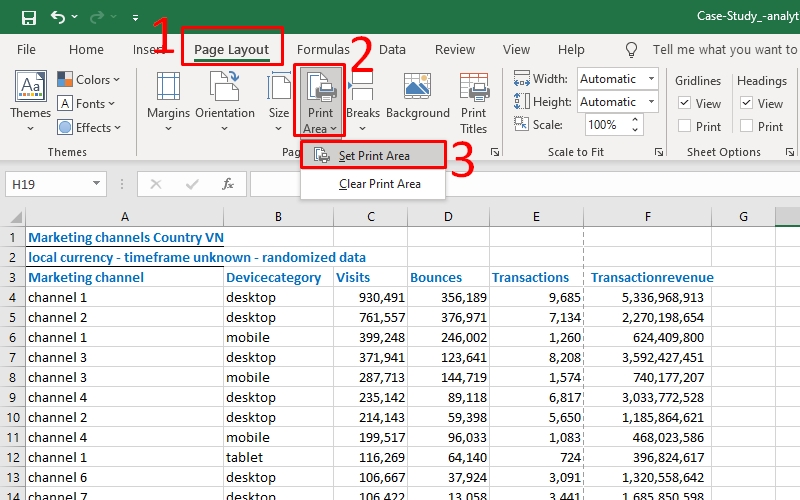Screen dimensions: 800x500
Task: Switch to the Review tab
Action: point(455,49)
